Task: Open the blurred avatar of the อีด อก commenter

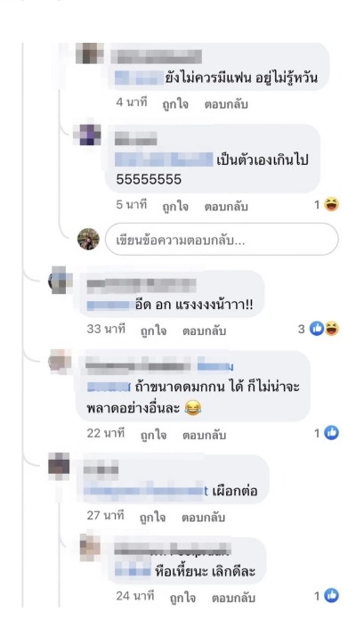Action: (60, 280)
